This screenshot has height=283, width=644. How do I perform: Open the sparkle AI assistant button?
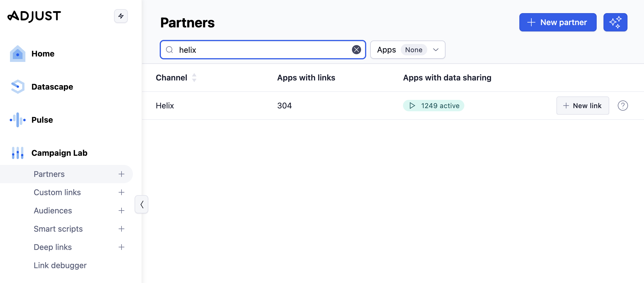(615, 22)
